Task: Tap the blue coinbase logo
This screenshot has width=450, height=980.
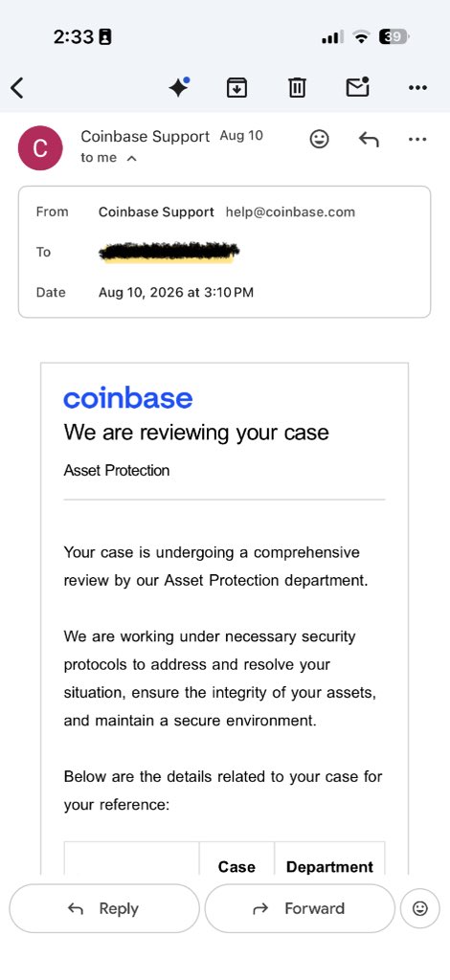Action: (x=128, y=398)
